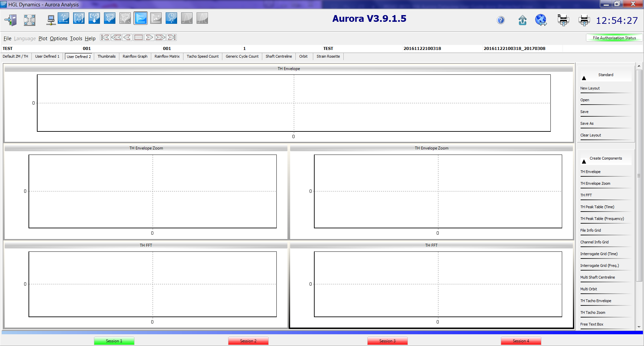Add a Channel Info Grid component
The height and width of the screenshot is (346, 644).
[594, 242]
